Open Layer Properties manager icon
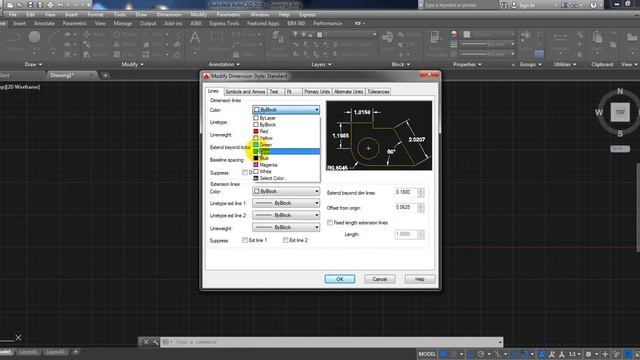640x360 pixels. [278, 38]
